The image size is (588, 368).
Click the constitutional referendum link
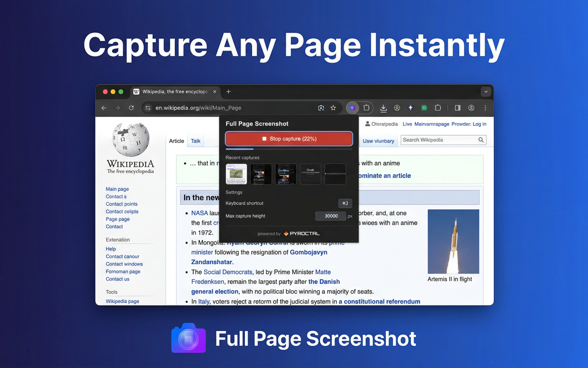pos(379,301)
